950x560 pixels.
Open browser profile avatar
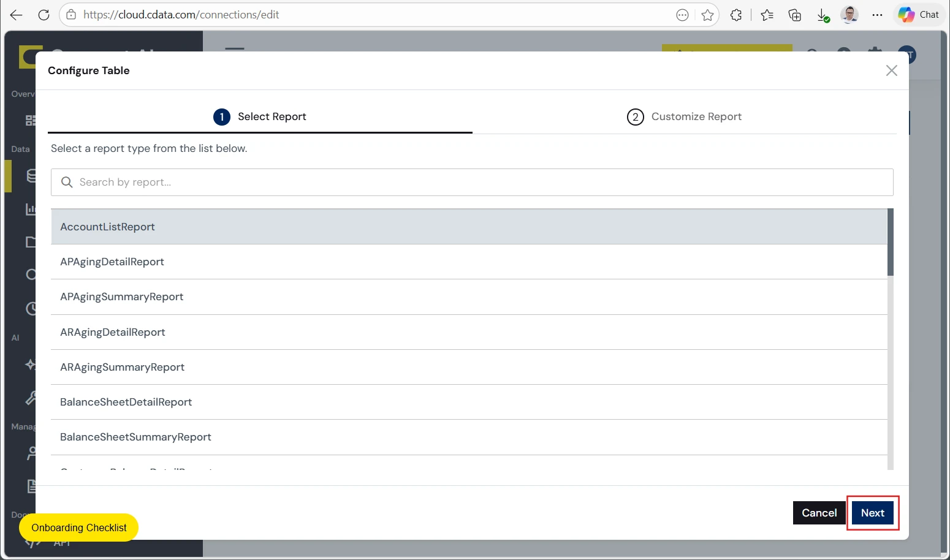pos(849,15)
